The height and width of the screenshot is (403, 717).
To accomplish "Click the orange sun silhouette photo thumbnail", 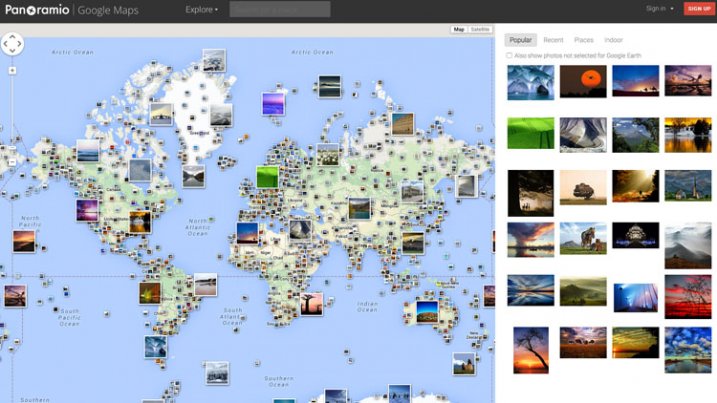I will point(583,81).
